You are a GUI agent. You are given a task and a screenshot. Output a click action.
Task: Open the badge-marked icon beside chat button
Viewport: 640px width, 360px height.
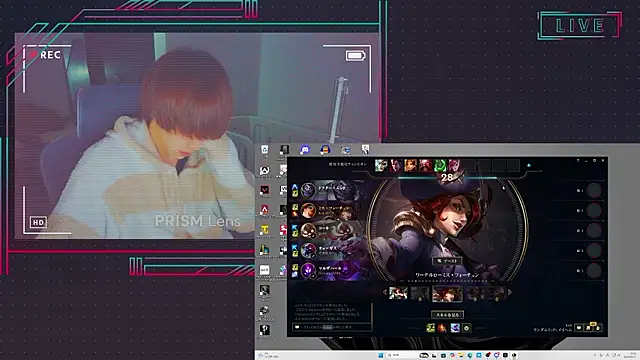589,327
